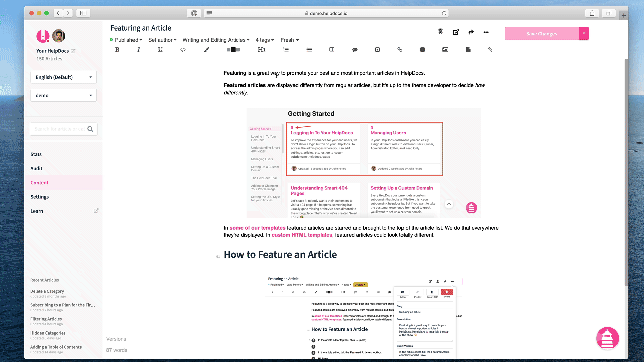The height and width of the screenshot is (362, 644).
Task: Insert an image
Action: [445, 50]
